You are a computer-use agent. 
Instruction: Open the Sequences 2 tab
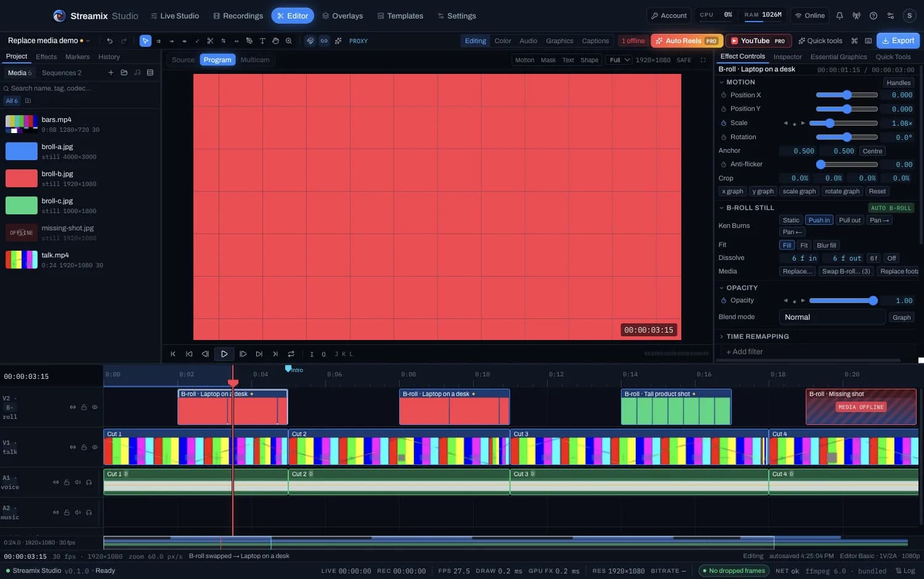pos(62,73)
